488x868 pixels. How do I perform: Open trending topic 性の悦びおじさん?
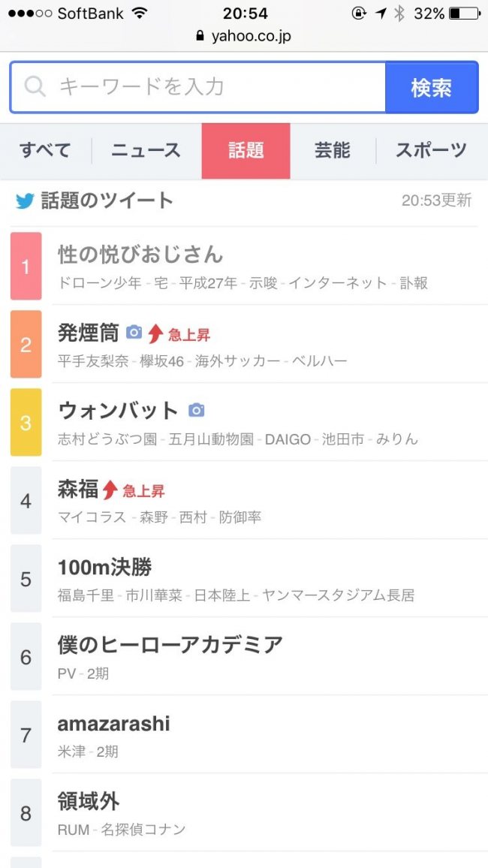(x=140, y=255)
